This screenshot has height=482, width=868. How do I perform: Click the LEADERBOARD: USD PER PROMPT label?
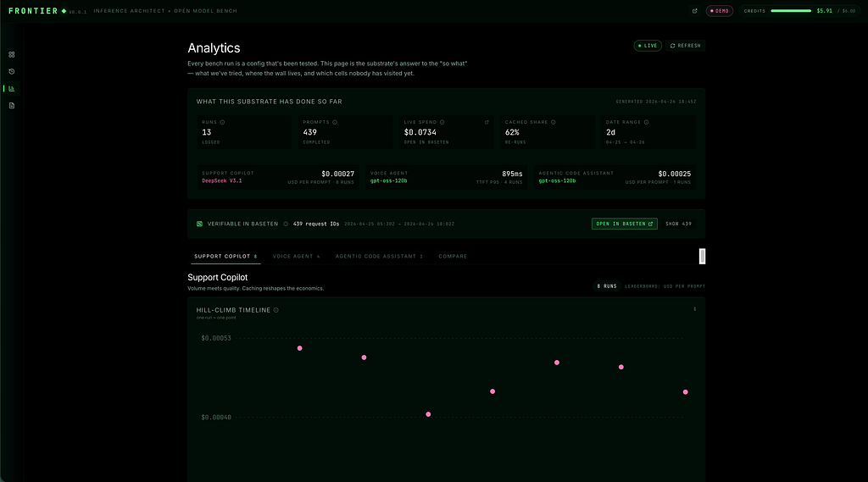(665, 286)
